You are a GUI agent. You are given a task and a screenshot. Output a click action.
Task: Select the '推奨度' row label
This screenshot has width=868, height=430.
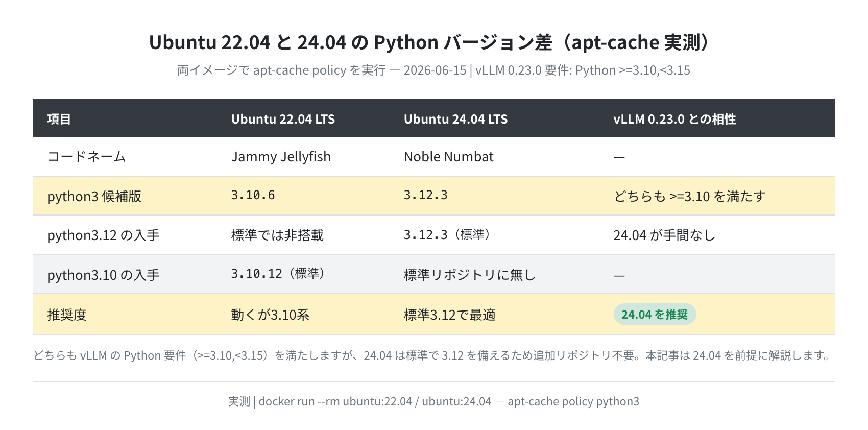(67, 315)
